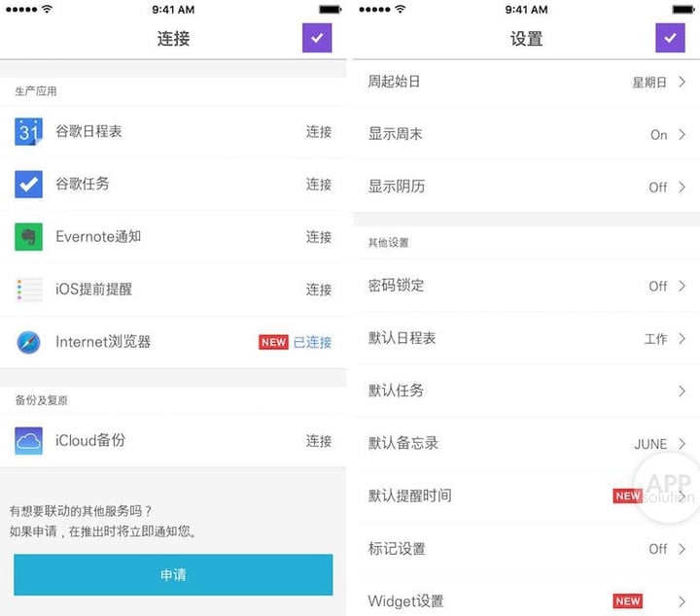Expand 默认日程表 chevron showing 工作
700x616 pixels.
(x=682, y=339)
